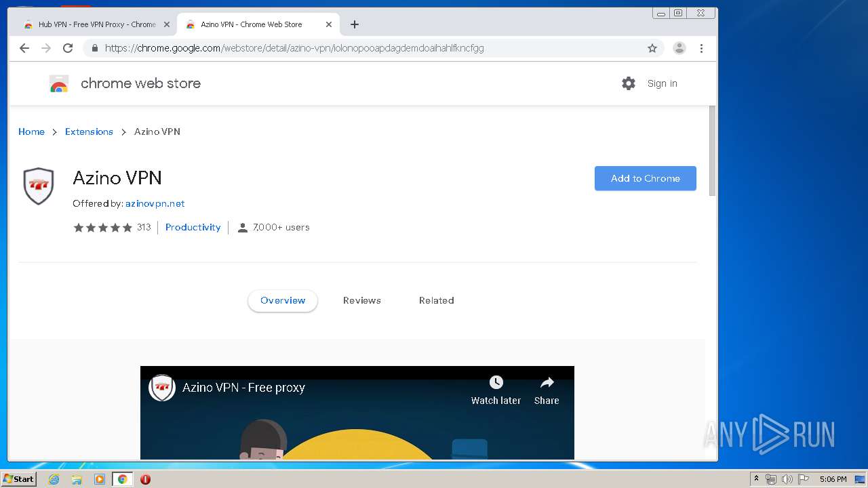Select the Azino VPN browser tab

click(x=258, y=24)
